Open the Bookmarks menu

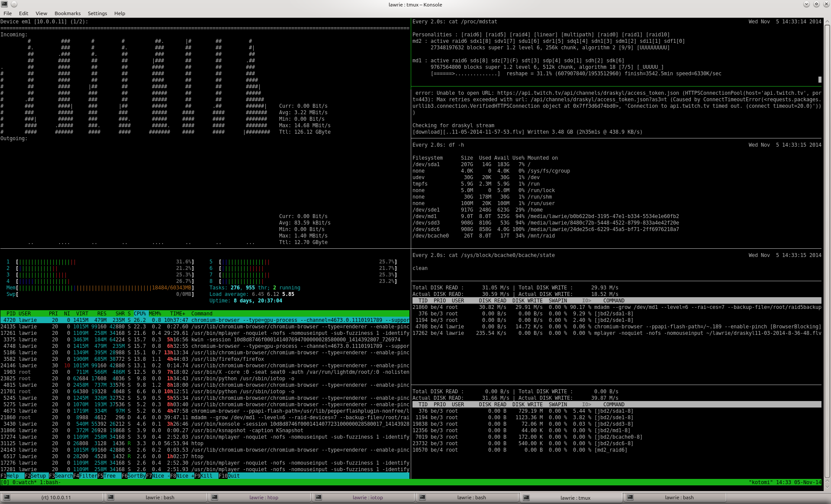(68, 13)
